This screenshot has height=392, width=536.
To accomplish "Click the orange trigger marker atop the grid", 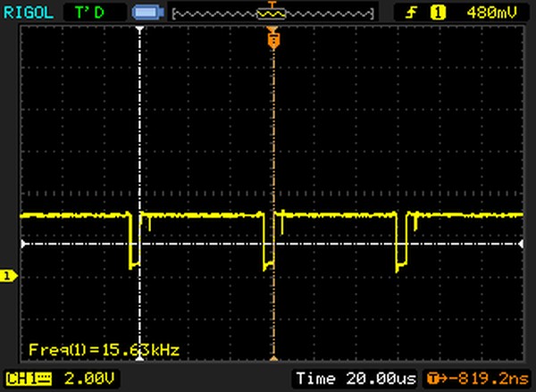I will [272, 38].
